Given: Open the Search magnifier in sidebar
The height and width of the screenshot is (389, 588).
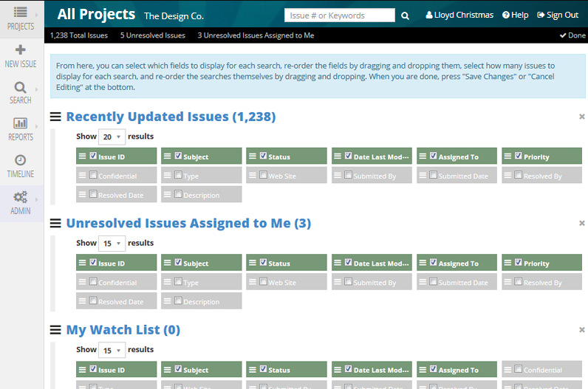Looking at the screenshot, I should [20, 88].
